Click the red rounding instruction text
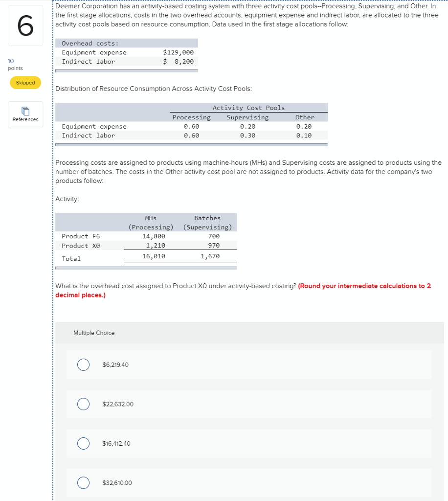The width and height of the screenshot is (448, 501). (243, 291)
